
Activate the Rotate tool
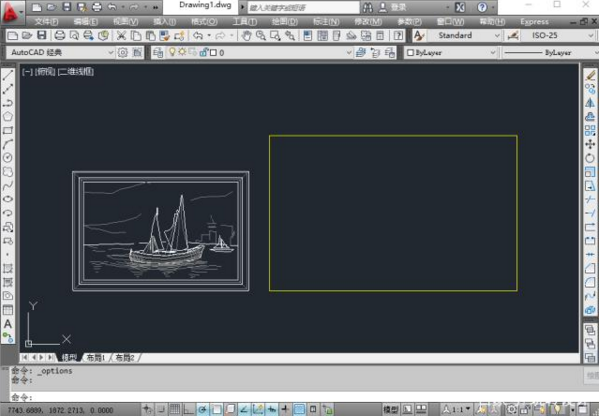point(590,158)
